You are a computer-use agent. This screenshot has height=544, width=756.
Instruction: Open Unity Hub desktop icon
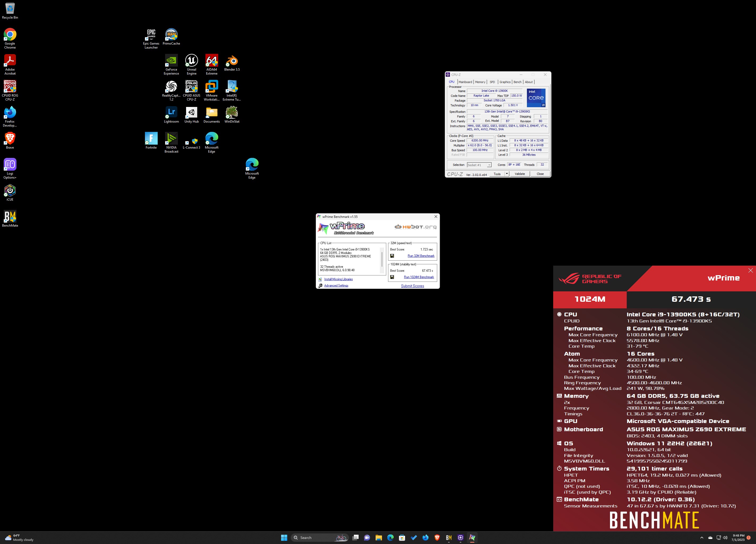[192, 115]
